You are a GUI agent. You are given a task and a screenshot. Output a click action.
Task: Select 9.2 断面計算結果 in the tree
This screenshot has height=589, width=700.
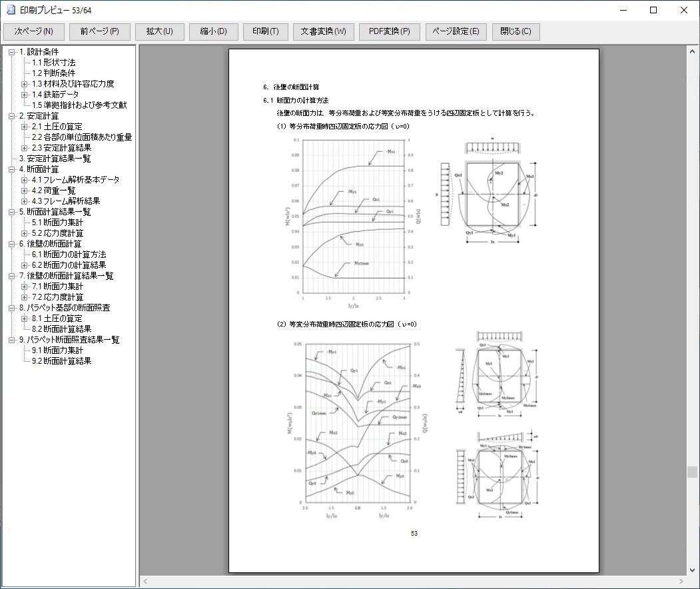[61, 361]
